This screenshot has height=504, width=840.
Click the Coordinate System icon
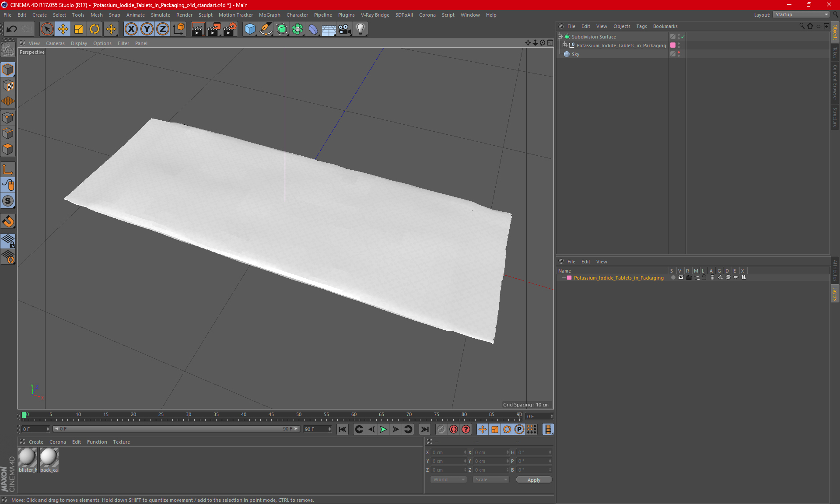(178, 29)
